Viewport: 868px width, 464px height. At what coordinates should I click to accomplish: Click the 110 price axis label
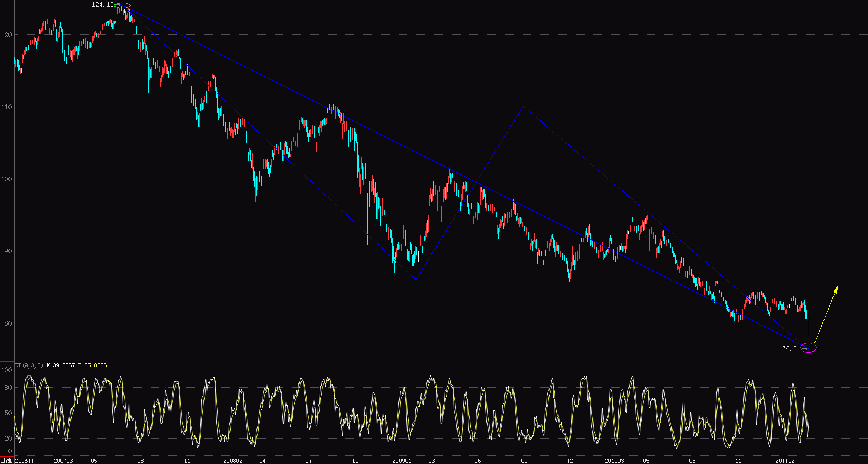[6, 107]
